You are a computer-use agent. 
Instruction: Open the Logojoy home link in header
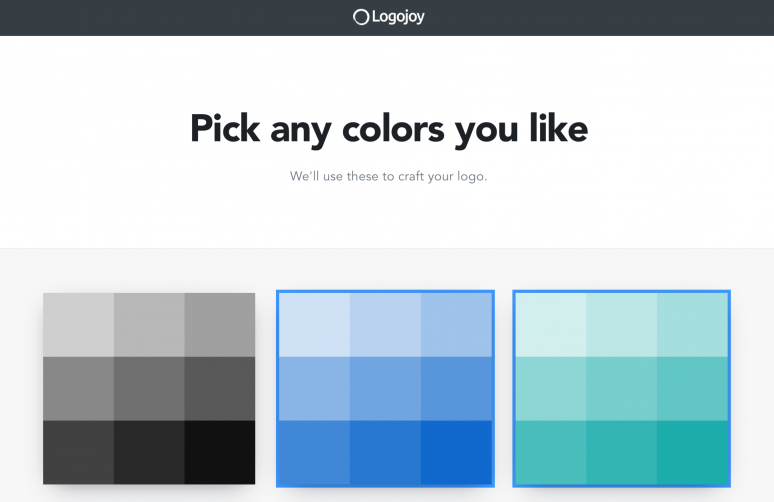point(388,17)
